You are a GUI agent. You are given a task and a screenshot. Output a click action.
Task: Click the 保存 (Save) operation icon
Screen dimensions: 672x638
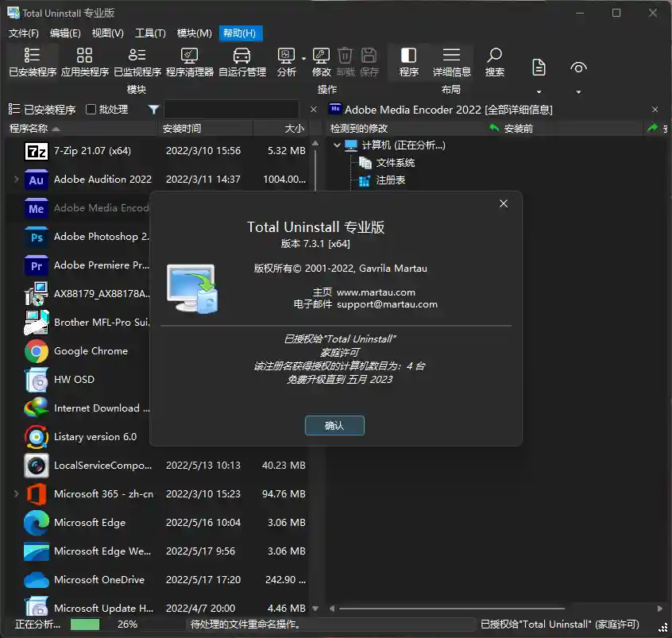click(368, 62)
